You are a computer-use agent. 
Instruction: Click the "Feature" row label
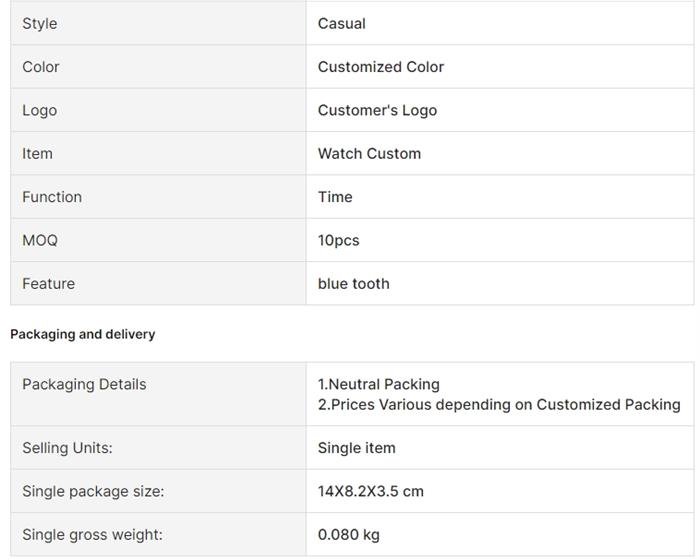[48, 284]
